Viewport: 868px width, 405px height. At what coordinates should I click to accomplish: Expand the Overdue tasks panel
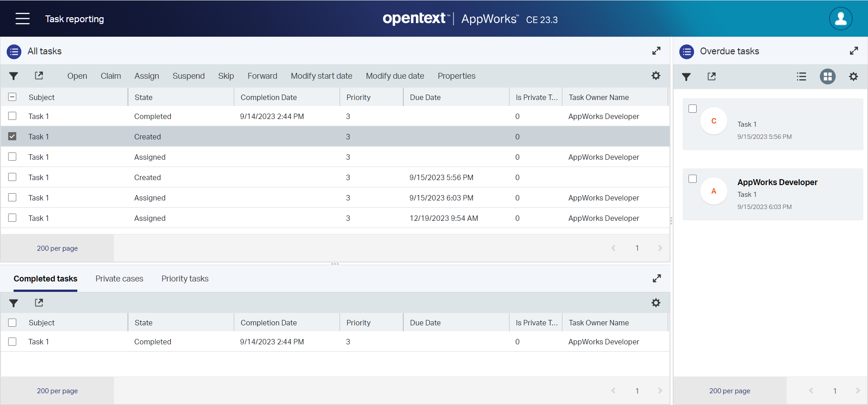click(x=854, y=51)
